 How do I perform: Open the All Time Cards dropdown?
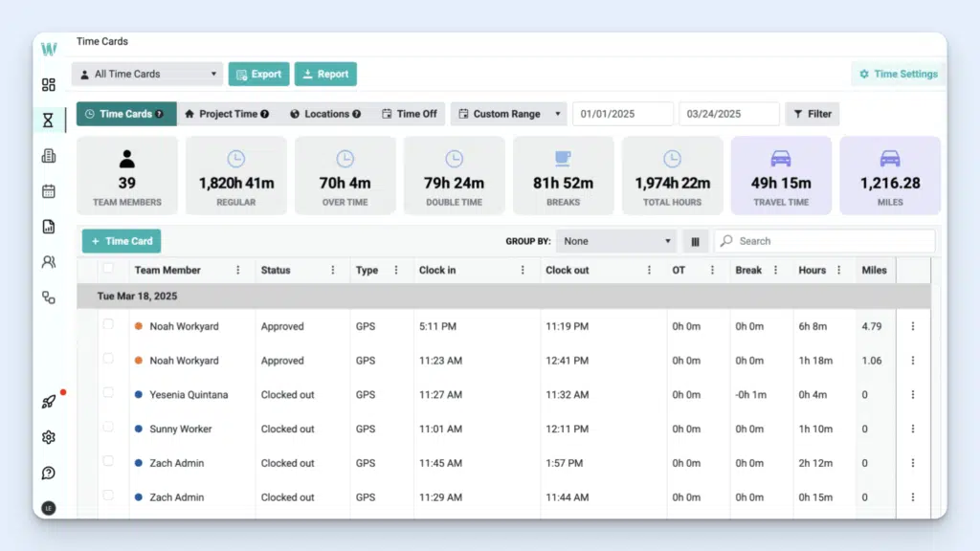146,74
